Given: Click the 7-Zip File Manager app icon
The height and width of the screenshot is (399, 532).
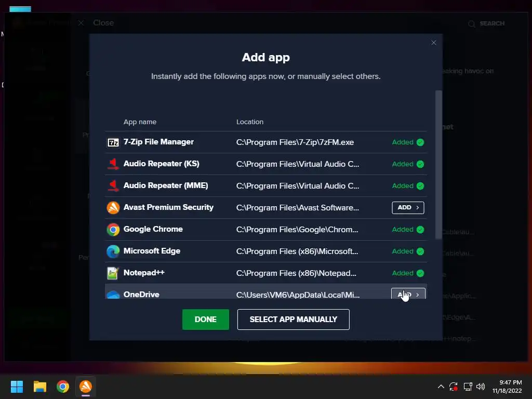Looking at the screenshot, I should (x=113, y=142).
